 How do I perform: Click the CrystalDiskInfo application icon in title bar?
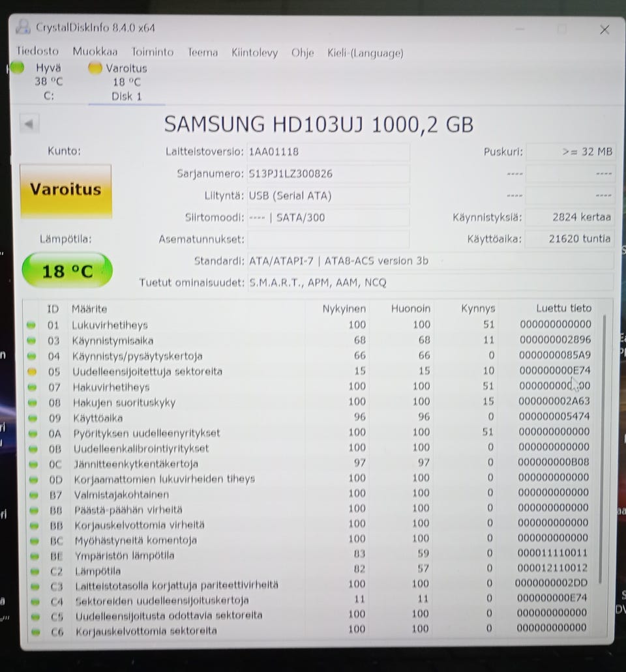pyautogui.click(x=23, y=27)
